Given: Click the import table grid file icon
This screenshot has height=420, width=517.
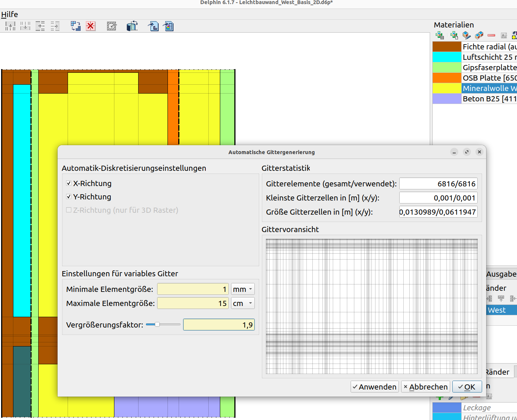Looking at the screenshot, I should pos(168,26).
